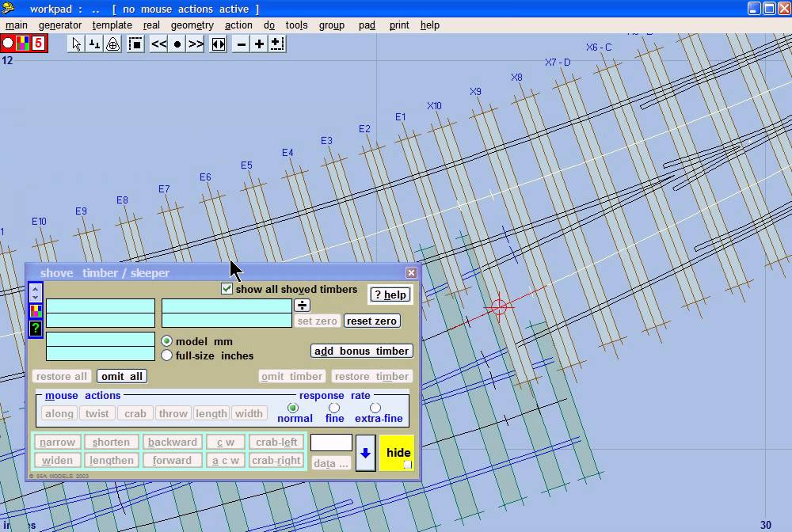Click the colour squares icon in shove dialog
The image size is (792, 532).
click(36, 311)
